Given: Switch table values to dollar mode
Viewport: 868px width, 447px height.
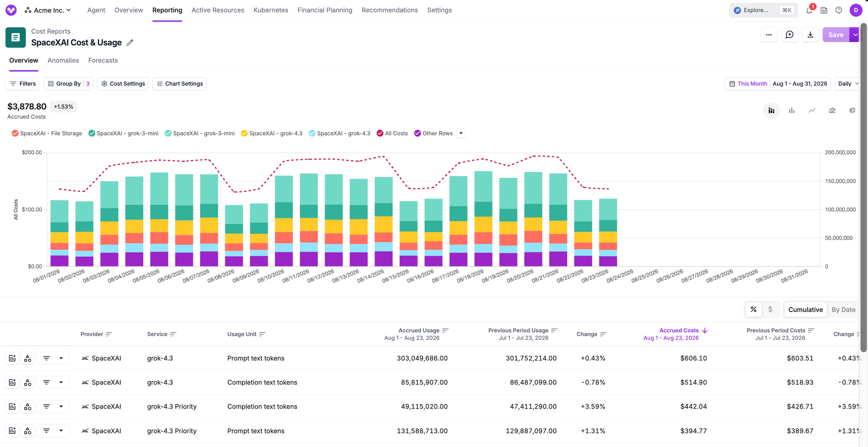Looking at the screenshot, I should [x=770, y=310].
